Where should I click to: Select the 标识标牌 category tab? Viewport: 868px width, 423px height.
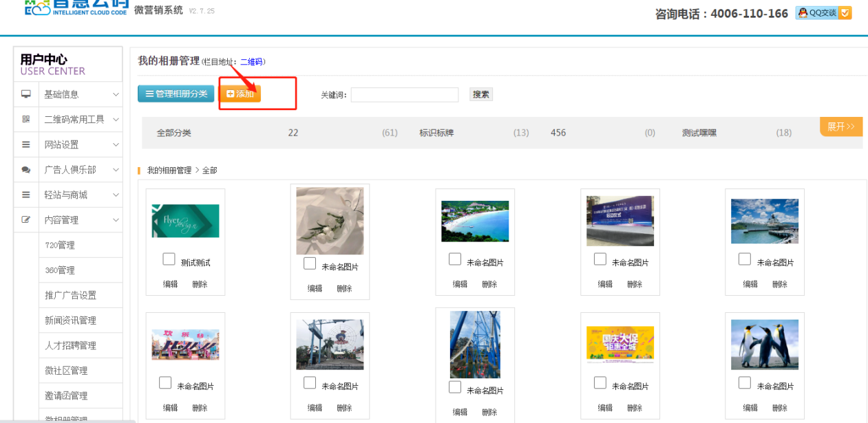click(x=436, y=133)
